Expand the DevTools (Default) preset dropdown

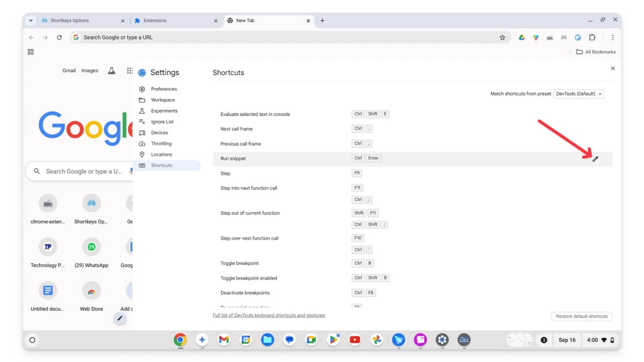(579, 94)
